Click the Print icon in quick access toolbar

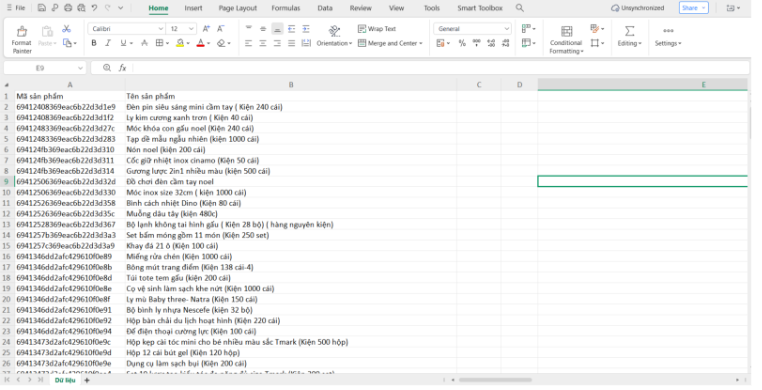pyautogui.click(x=68, y=8)
